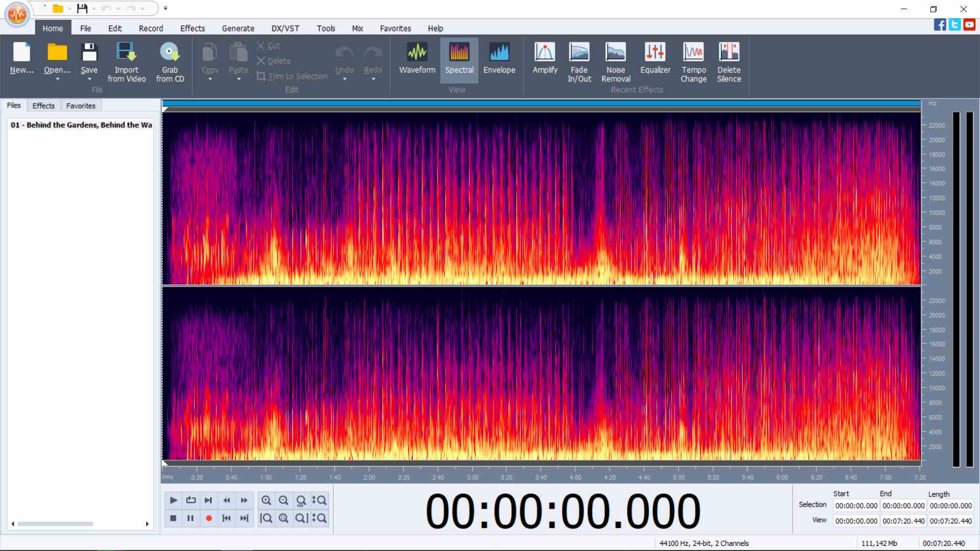Image resolution: width=980 pixels, height=551 pixels.
Task: Click the Cut button
Action: tap(268, 46)
